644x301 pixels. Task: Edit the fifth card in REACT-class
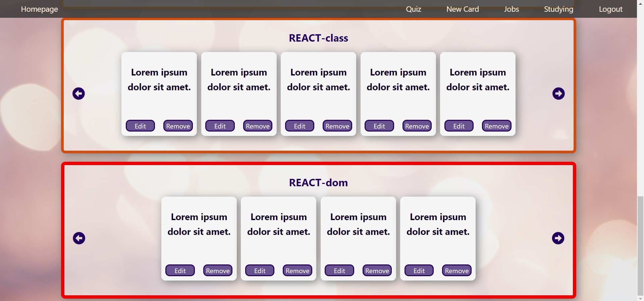pos(459,126)
